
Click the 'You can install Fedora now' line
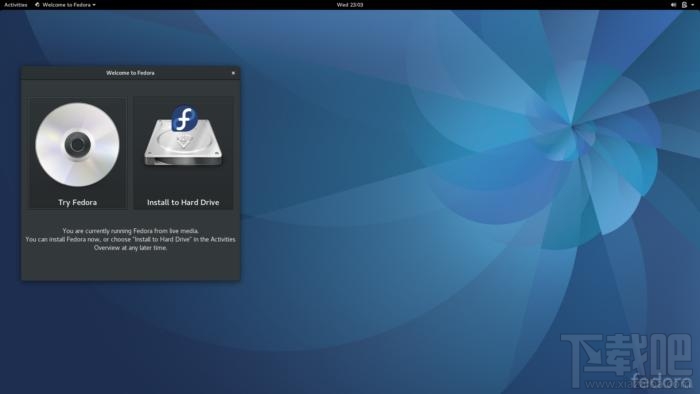click(x=130, y=239)
